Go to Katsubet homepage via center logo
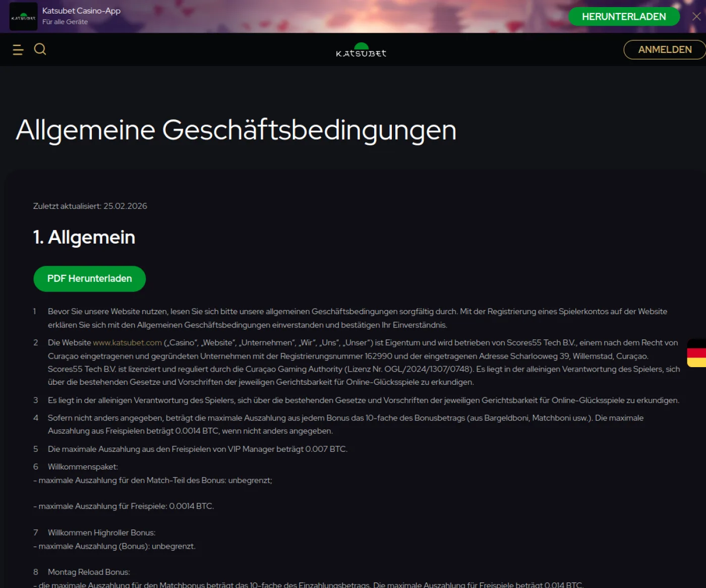The image size is (706, 588). click(x=361, y=50)
